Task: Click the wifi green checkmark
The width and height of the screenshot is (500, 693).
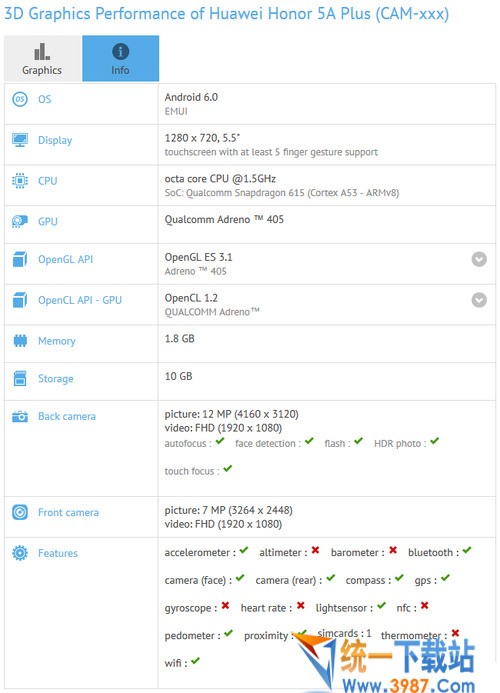Action: [x=195, y=661]
